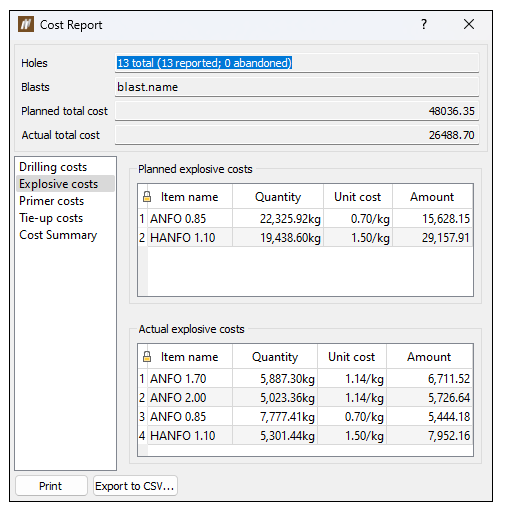506x511 pixels.
Task: Click the Cost Report app icon in title bar
Action: (x=26, y=24)
